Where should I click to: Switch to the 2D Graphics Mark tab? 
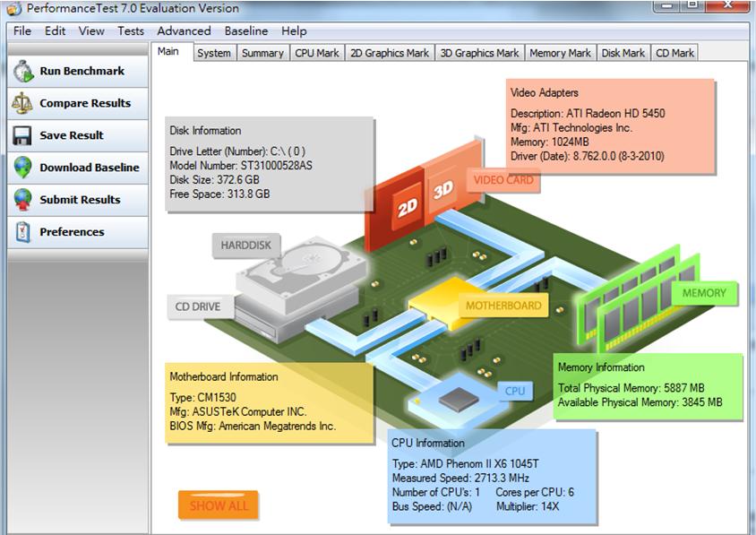[x=390, y=53]
